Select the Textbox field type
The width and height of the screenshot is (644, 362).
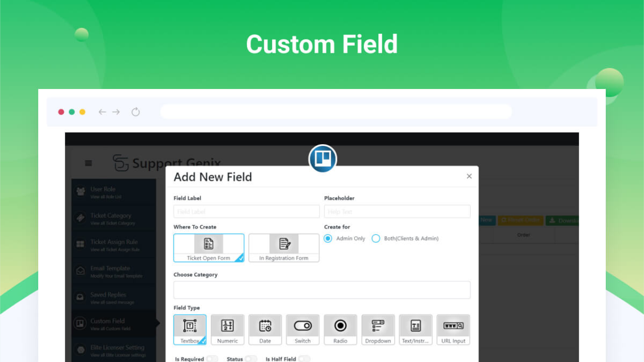point(190,330)
